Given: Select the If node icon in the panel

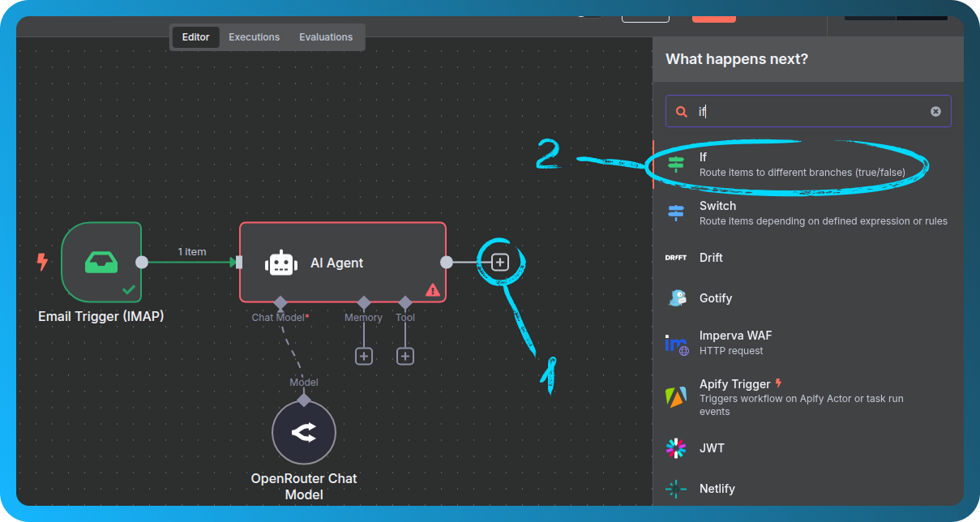Looking at the screenshot, I should tap(676, 164).
